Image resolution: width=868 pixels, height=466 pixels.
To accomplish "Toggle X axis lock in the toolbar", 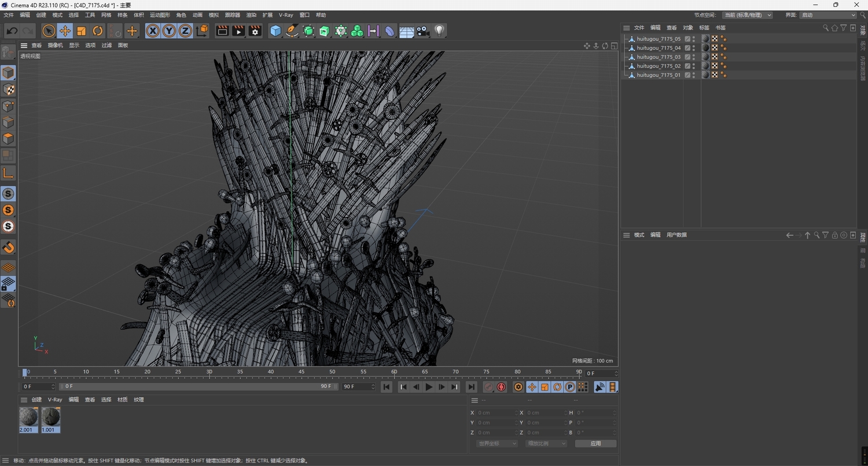I will tap(152, 31).
